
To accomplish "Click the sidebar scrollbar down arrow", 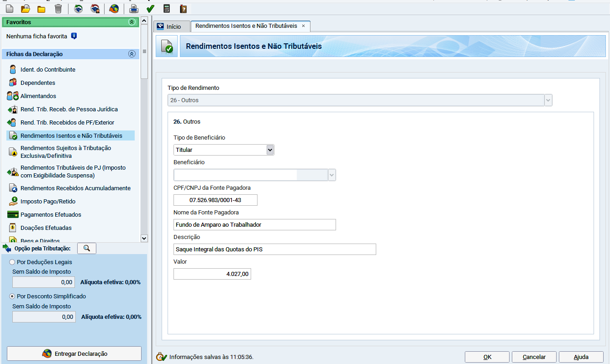I will coord(144,238).
